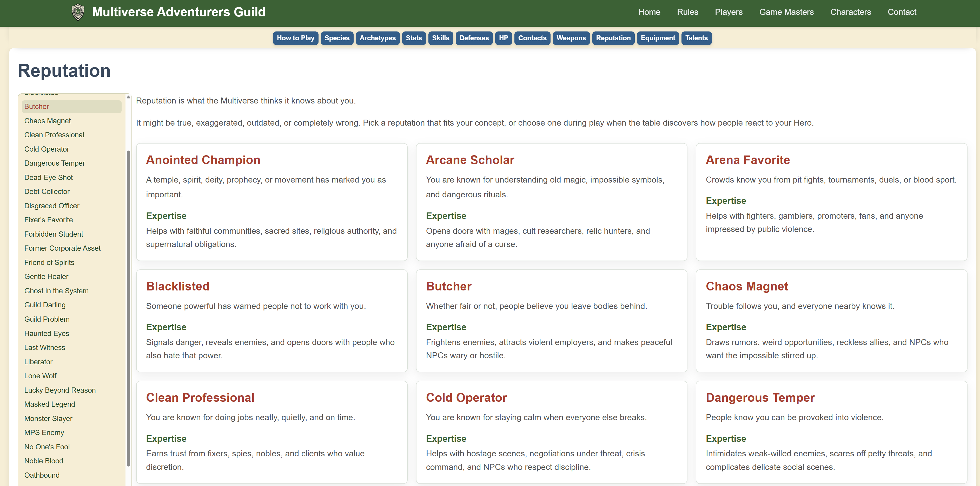Image resolution: width=980 pixels, height=486 pixels.
Task: Open the Weapons section
Action: (x=571, y=38)
